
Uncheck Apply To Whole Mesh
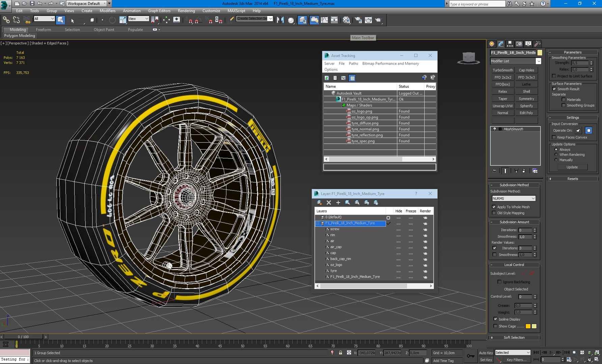coord(494,207)
